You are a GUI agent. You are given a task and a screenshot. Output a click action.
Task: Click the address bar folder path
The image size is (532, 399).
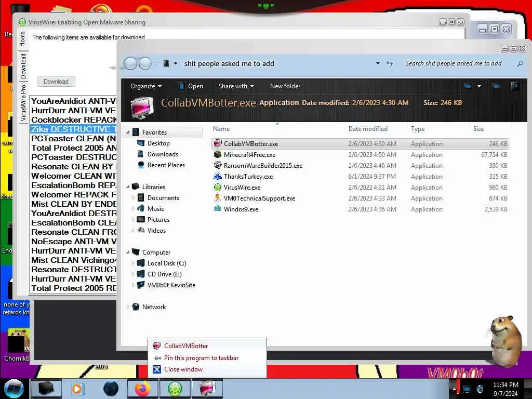pyautogui.click(x=229, y=63)
